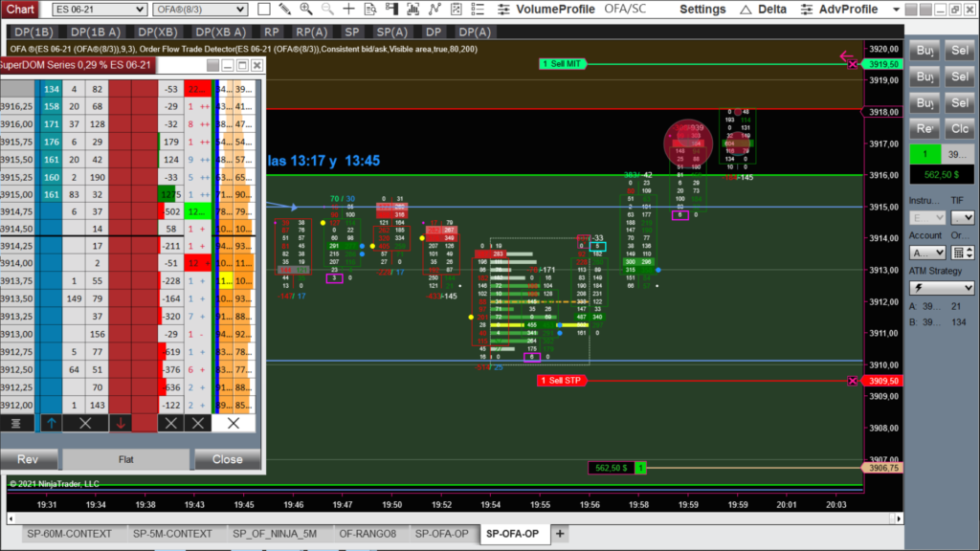Click the pencil drawing tool icon
The width and height of the screenshot is (980, 551).
(284, 10)
